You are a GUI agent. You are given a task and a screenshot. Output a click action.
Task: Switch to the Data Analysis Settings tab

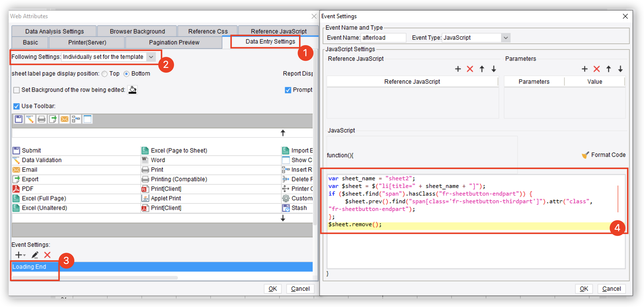(x=54, y=31)
